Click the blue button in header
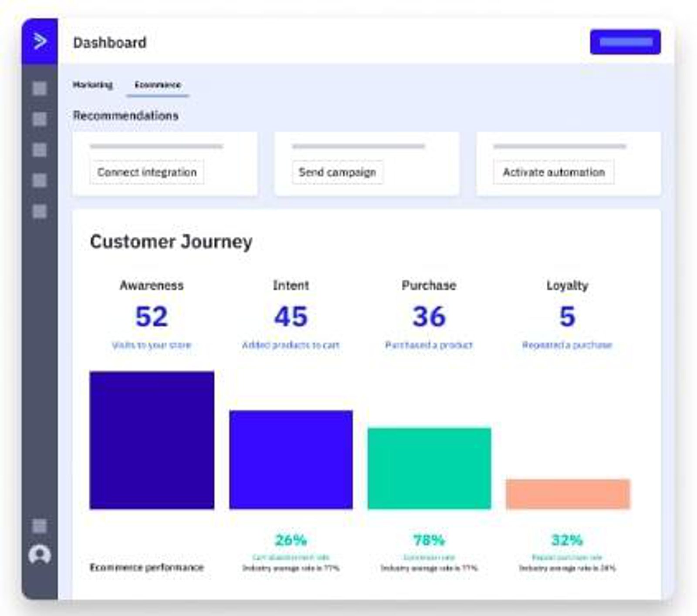Image resolution: width=697 pixels, height=616 pixels. [625, 42]
